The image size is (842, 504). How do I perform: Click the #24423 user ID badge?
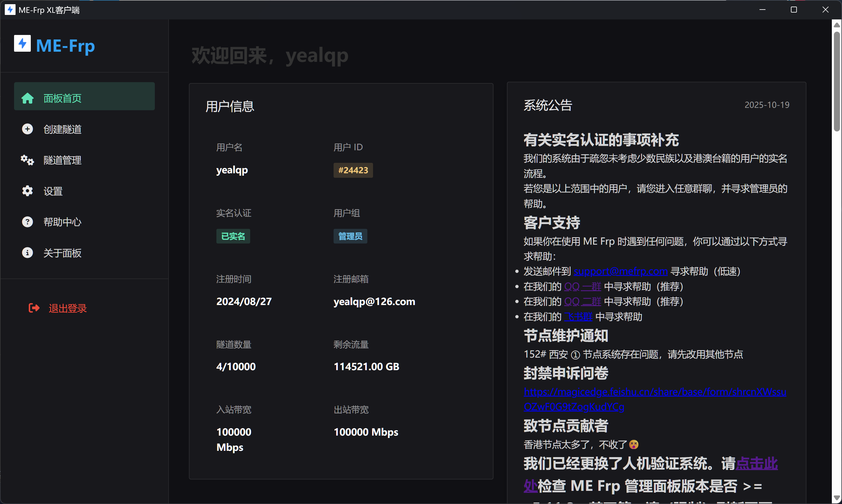click(353, 170)
